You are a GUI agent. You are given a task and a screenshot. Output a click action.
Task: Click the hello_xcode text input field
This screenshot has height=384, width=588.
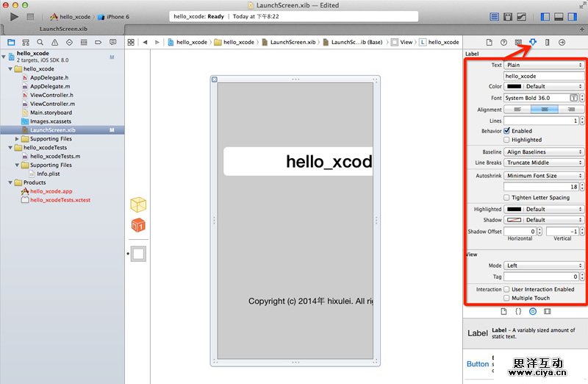[x=544, y=76]
